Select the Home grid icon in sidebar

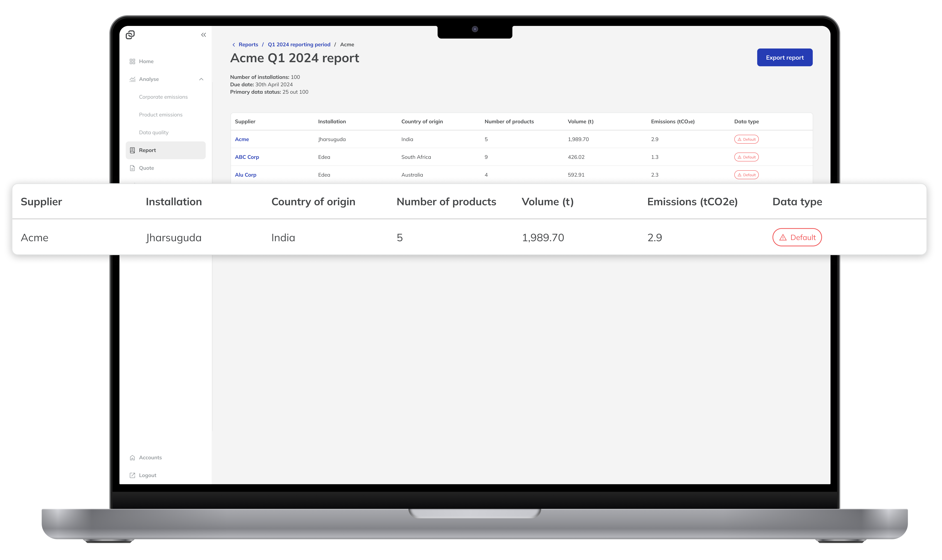click(x=132, y=61)
